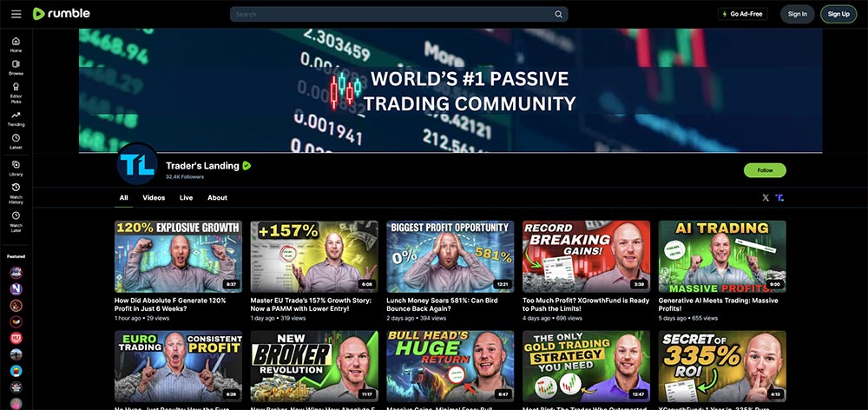Open 'Master EU Trade's 157% Growth Story' title

312,304
